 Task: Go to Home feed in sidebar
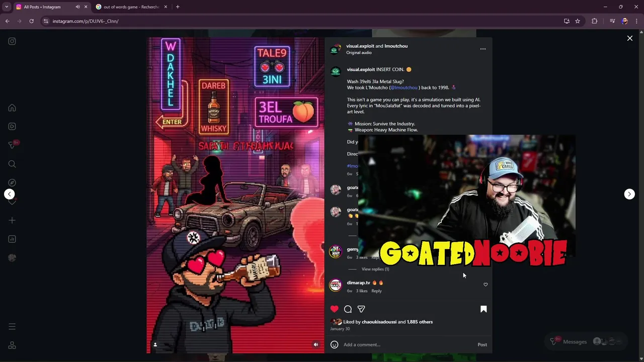[12, 108]
